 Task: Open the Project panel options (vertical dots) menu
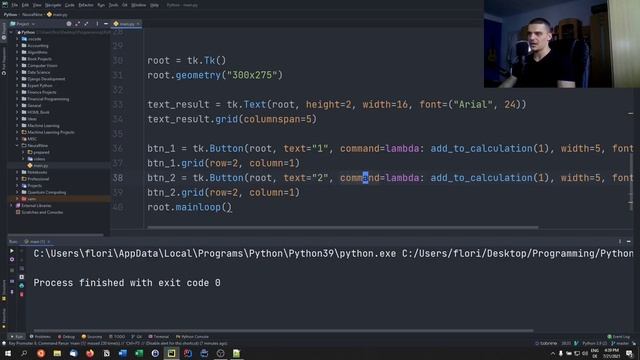[97, 24]
